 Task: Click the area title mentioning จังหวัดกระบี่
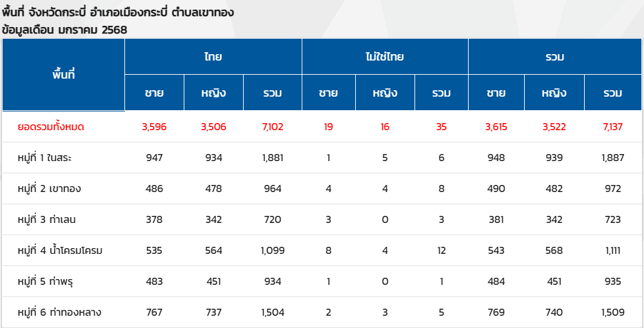pos(117,12)
